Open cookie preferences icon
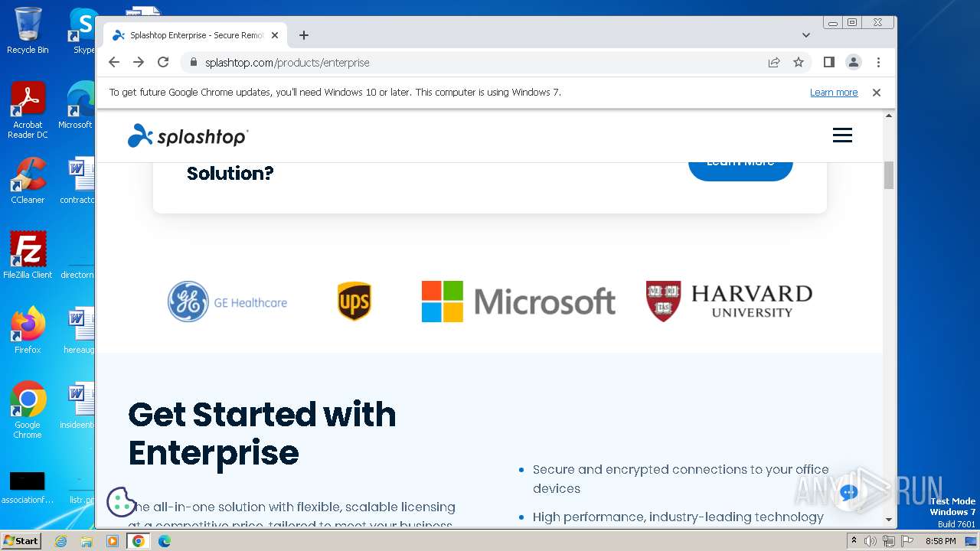Image resolution: width=980 pixels, height=551 pixels. click(x=121, y=502)
